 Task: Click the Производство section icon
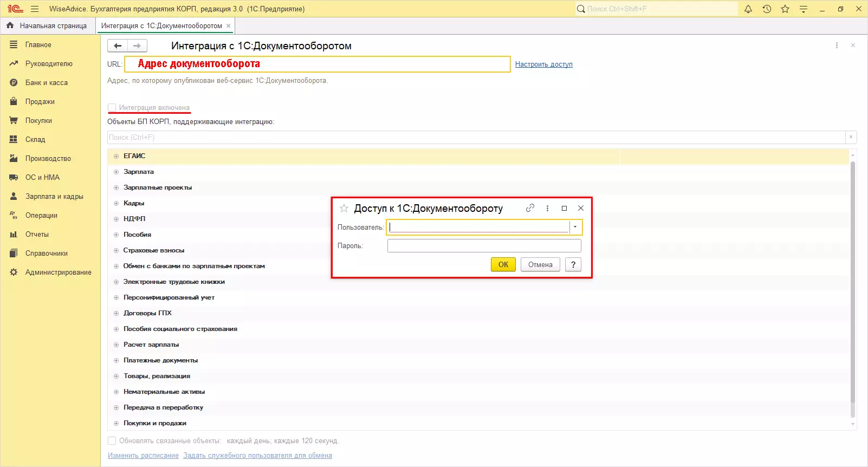click(x=14, y=159)
